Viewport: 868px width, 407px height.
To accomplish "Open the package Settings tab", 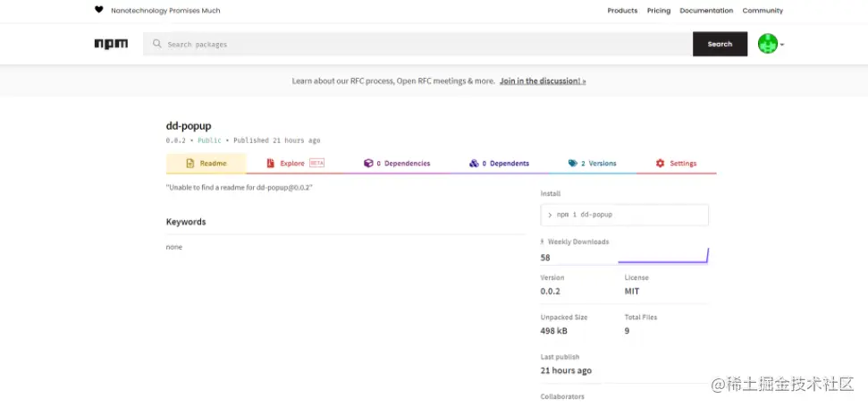I will click(676, 164).
